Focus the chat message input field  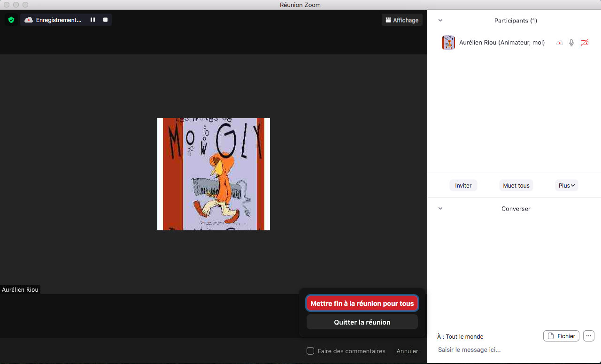(512, 350)
